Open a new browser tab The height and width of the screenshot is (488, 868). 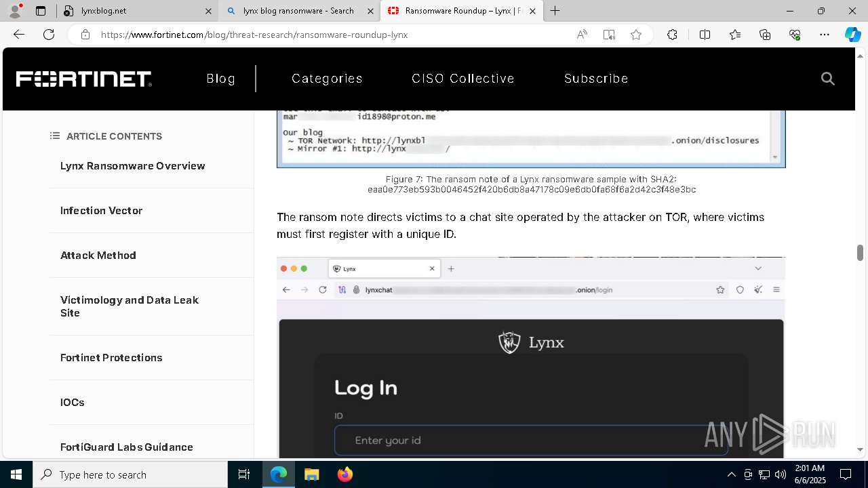tap(555, 11)
